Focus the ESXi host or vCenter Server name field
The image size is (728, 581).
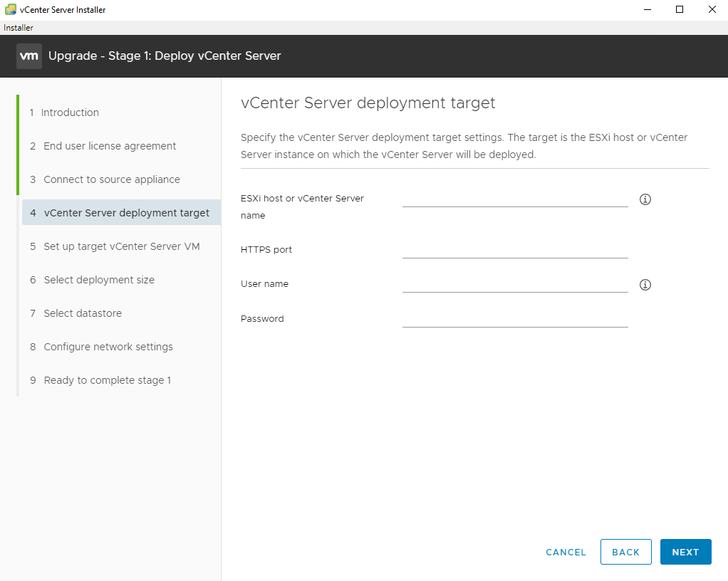coord(515,198)
